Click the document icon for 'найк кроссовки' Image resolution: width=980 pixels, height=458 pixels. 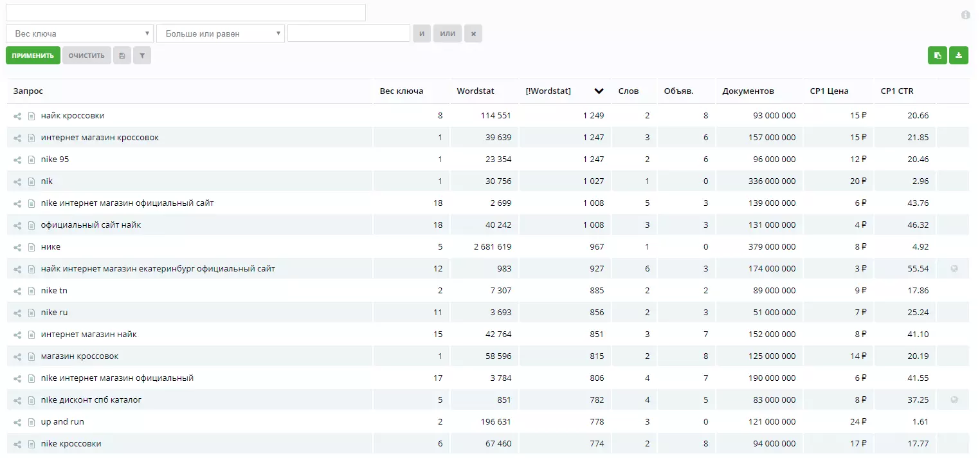(x=31, y=116)
